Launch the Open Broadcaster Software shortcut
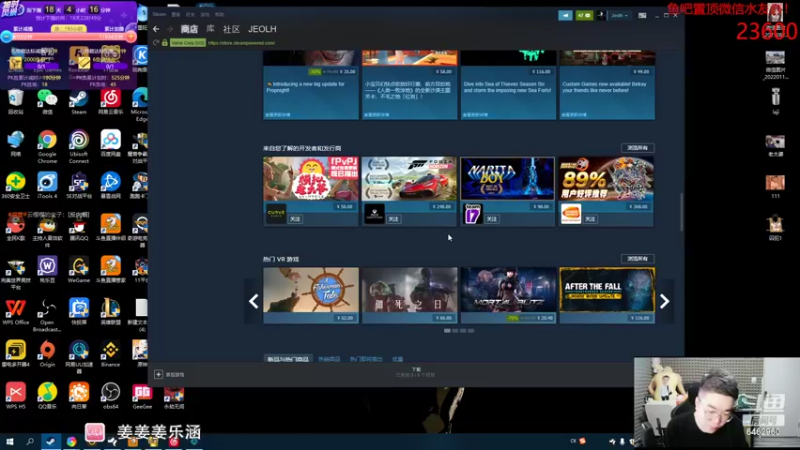Viewport: 800px width, 450px height. pos(47,316)
